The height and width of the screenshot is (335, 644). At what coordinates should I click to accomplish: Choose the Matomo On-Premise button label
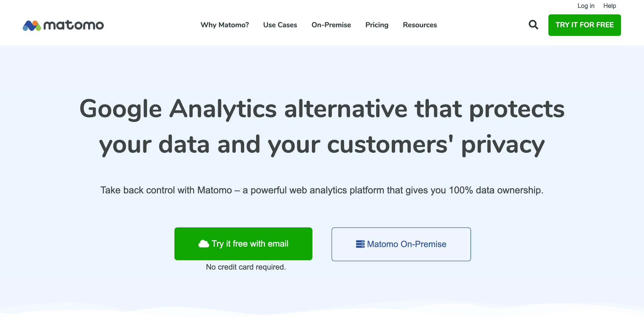(407, 244)
